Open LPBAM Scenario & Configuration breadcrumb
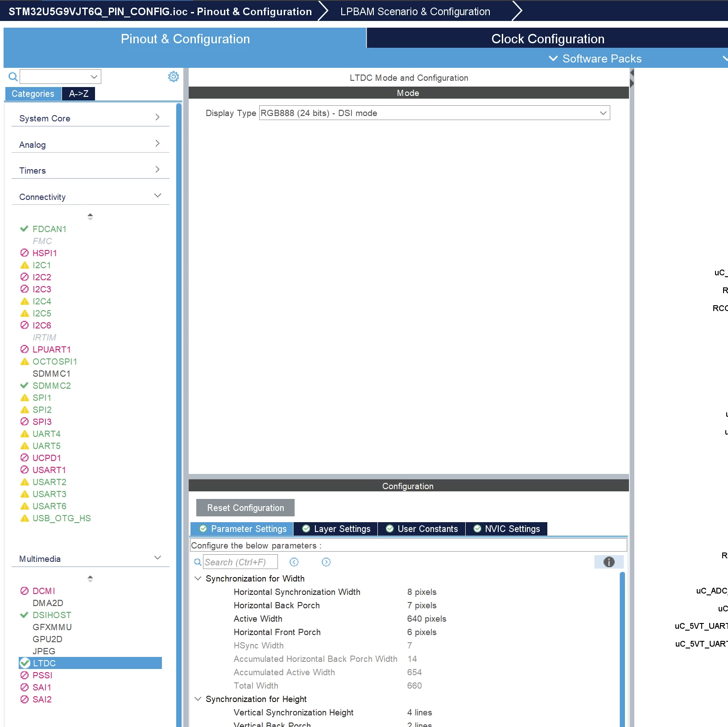Image resolution: width=728 pixels, height=727 pixels. pos(415,12)
